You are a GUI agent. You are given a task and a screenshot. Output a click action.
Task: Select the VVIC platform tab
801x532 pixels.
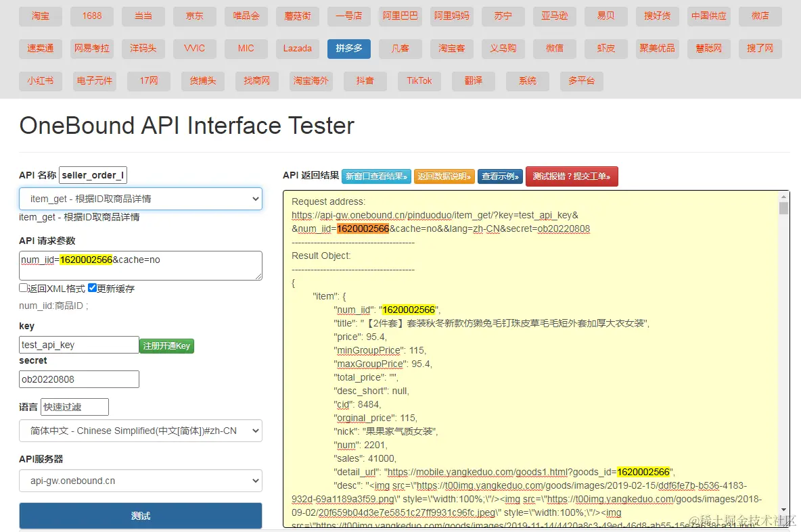point(195,49)
